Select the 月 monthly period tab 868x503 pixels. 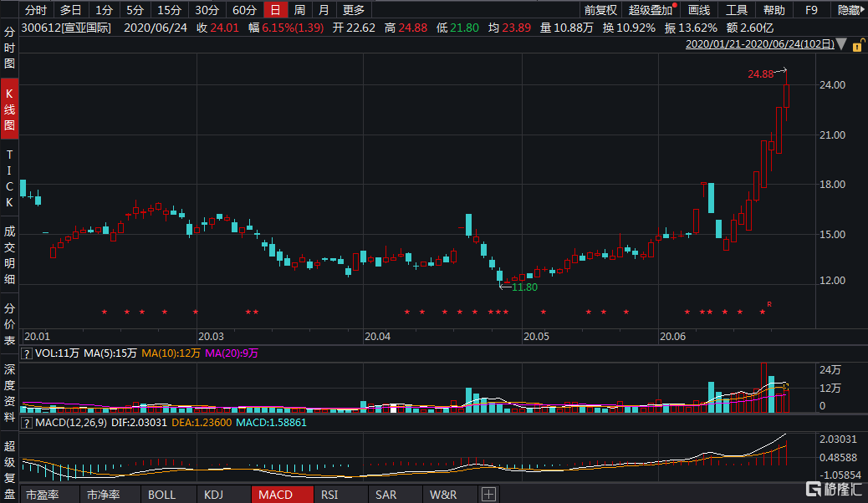324,10
